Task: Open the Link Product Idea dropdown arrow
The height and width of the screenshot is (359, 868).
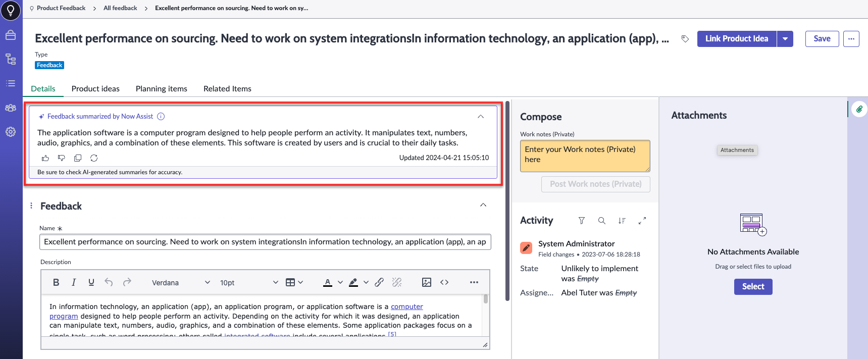Action: tap(785, 39)
